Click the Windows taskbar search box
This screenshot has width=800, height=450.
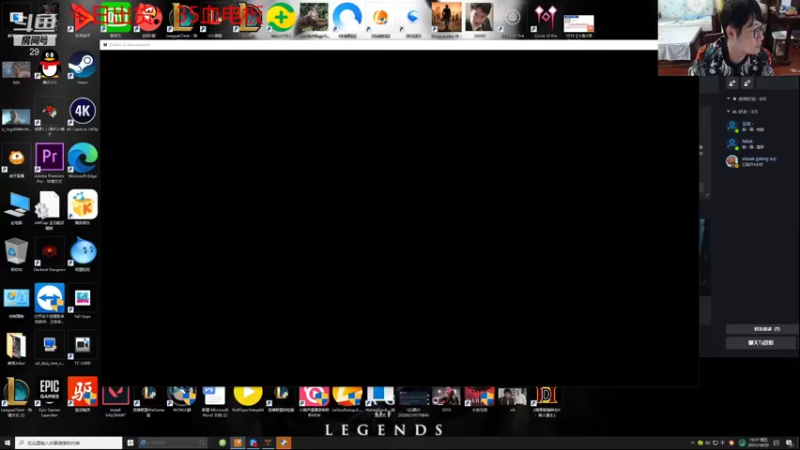click(x=69, y=443)
